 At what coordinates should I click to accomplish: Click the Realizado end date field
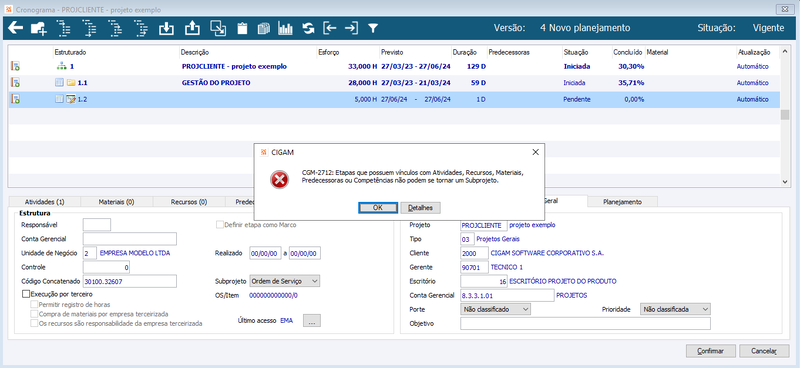[305, 253]
